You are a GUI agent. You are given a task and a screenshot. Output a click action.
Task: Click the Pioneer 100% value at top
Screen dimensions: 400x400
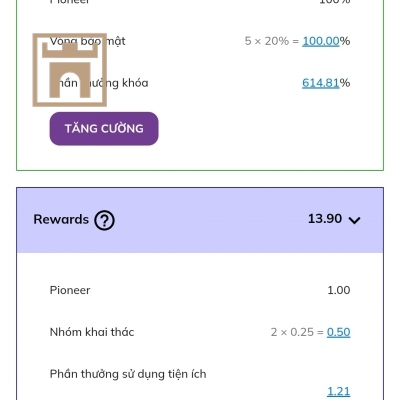click(x=335, y=2)
